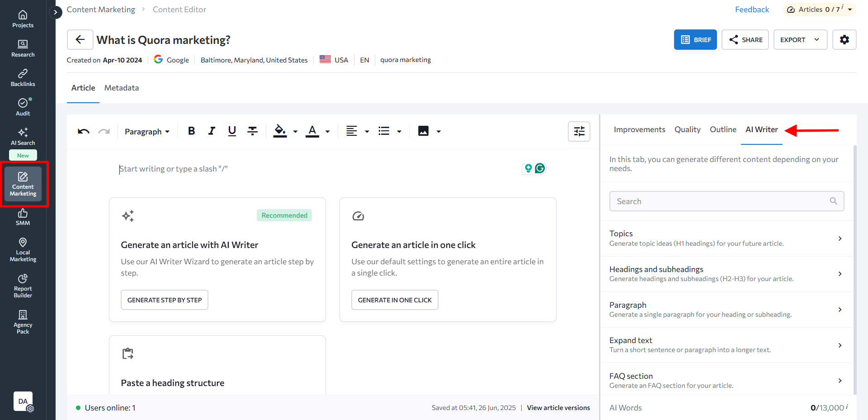Click the Paste a heading structure card
This screenshot has height=420, width=868.
(217, 365)
